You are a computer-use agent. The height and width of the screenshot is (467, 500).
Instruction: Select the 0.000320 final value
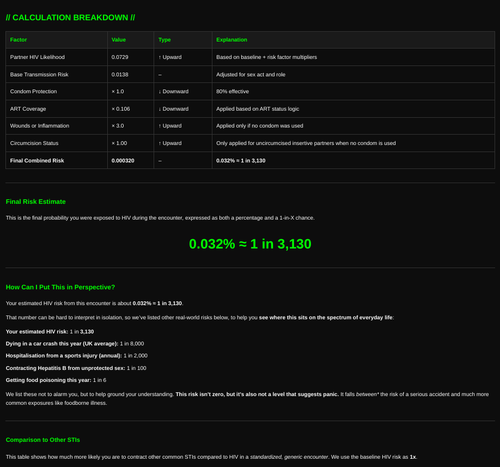[123, 160]
